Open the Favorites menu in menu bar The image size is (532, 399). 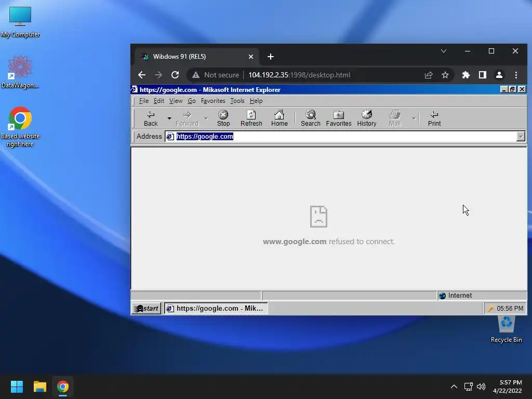tap(213, 101)
